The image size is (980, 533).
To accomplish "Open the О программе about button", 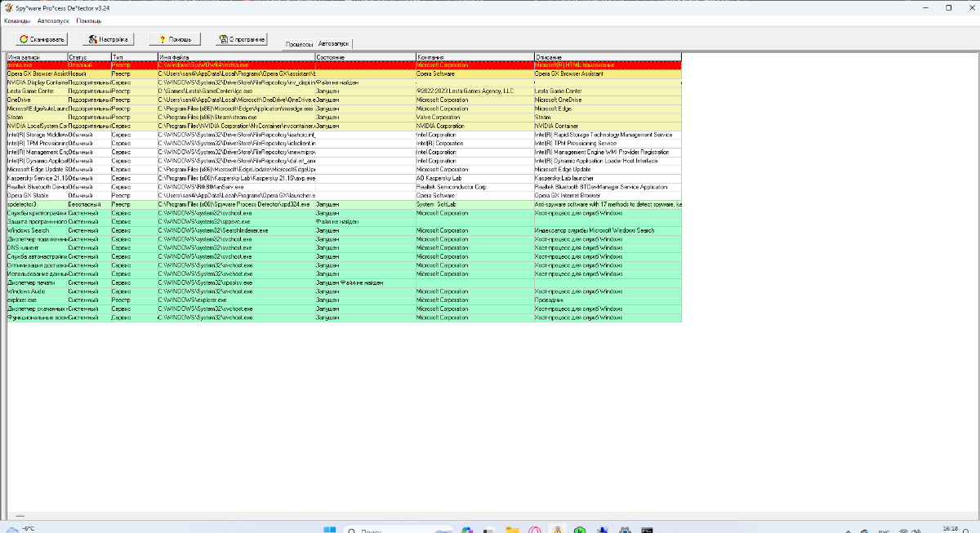I will coord(242,39).
